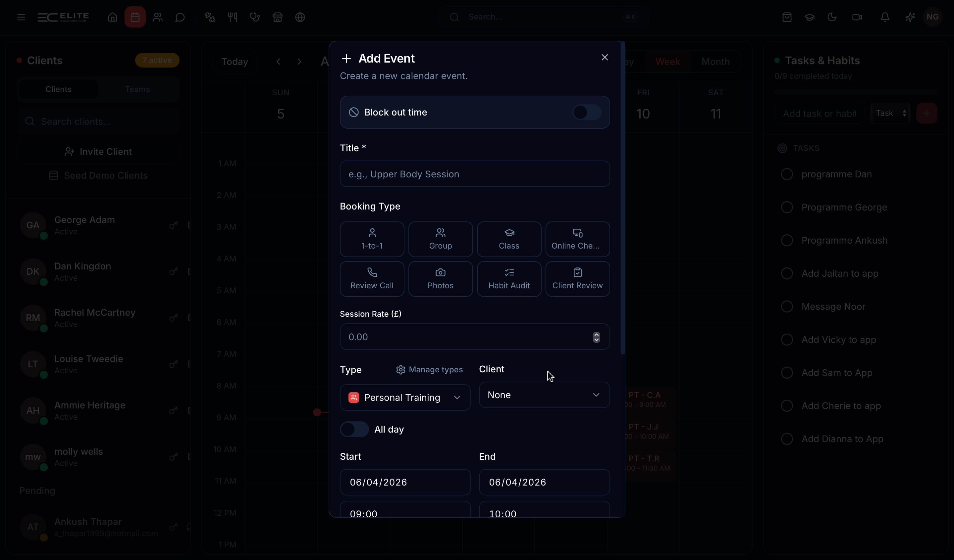Open the Personal Training type dropdown
Viewport: 954px width, 560px height.
tap(405, 397)
